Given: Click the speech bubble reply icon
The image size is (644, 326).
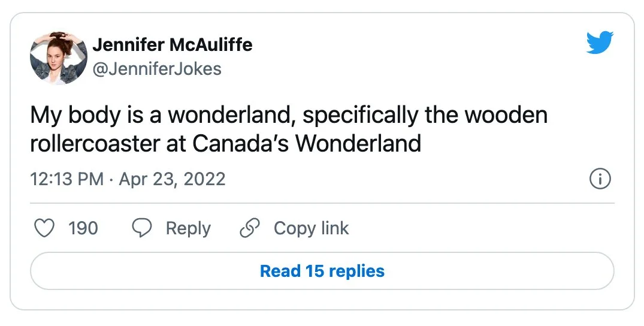Looking at the screenshot, I should pyautogui.click(x=142, y=228).
